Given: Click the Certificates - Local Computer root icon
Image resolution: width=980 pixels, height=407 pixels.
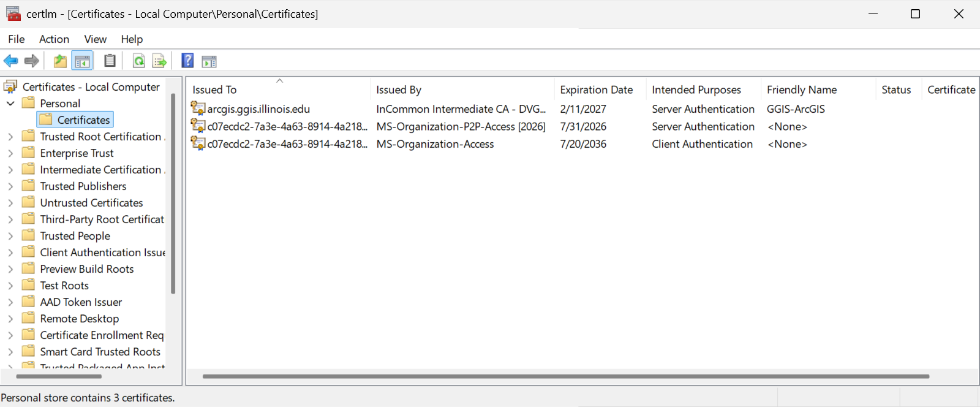Looking at the screenshot, I should tap(10, 86).
